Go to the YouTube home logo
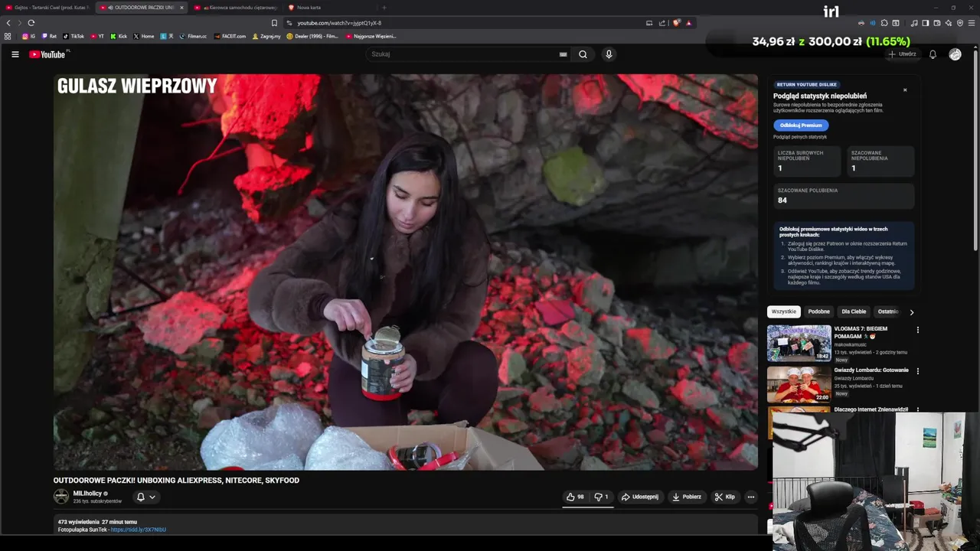 tap(47, 54)
